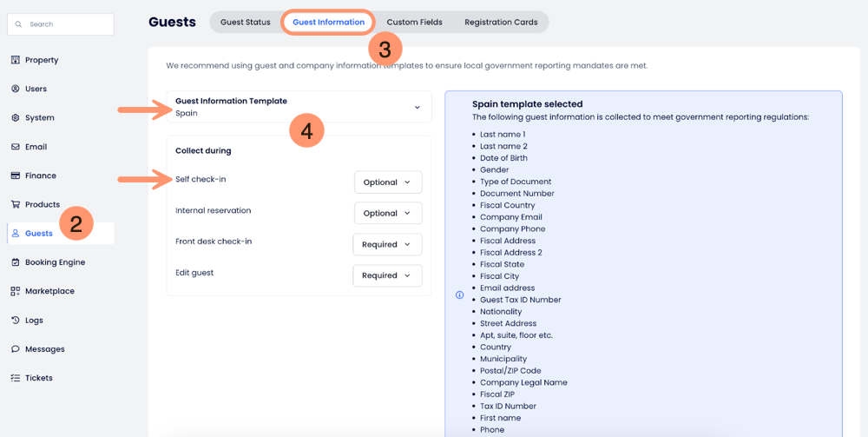Image resolution: width=868 pixels, height=437 pixels.
Task: Click the Property building icon in sidebar
Action: click(16, 60)
